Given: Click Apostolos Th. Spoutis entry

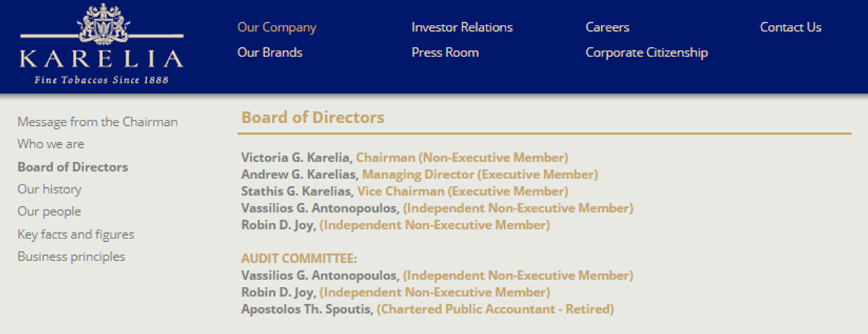Looking at the screenshot, I should click(307, 309).
